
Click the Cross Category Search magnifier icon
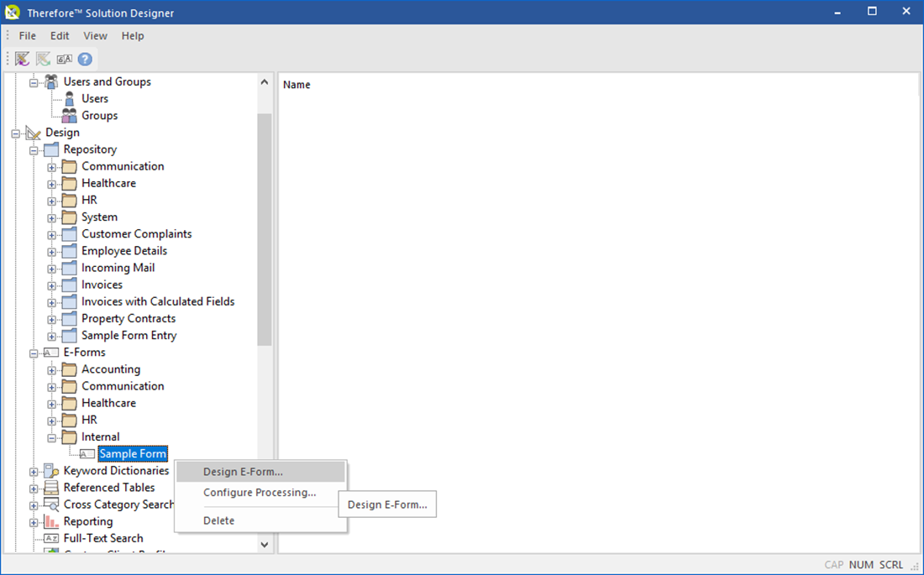pyautogui.click(x=51, y=504)
